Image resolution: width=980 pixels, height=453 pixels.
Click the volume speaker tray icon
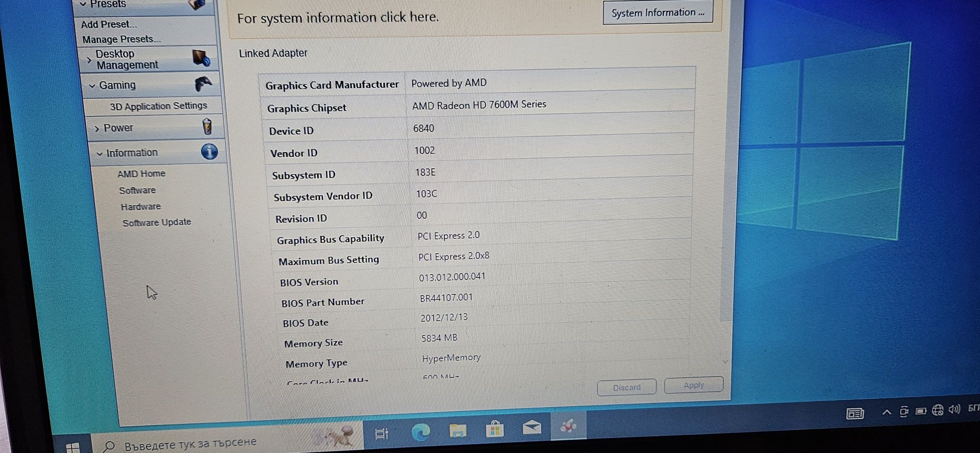955,409
